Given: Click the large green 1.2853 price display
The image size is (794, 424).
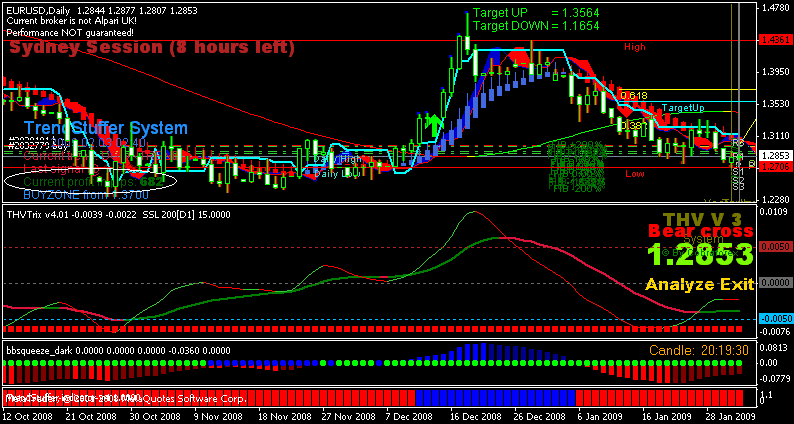Looking at the screenshot, I should 700,254.
